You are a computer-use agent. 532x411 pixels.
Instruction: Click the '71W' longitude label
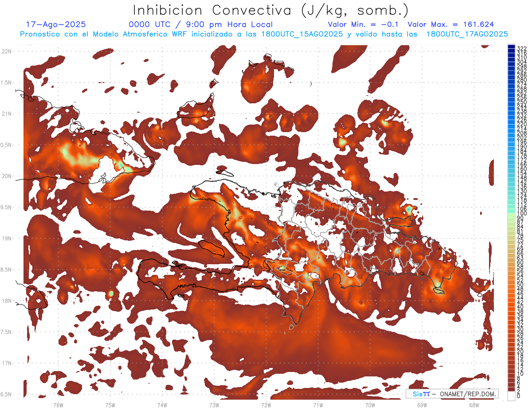coord(318,405)
